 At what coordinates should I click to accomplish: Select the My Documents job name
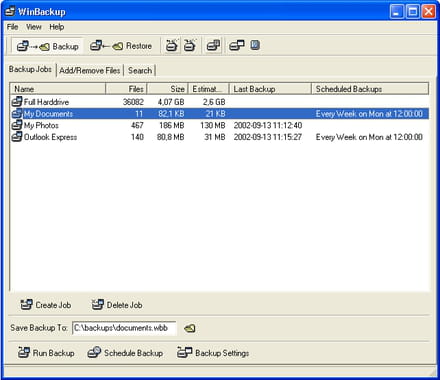(48, 114)
